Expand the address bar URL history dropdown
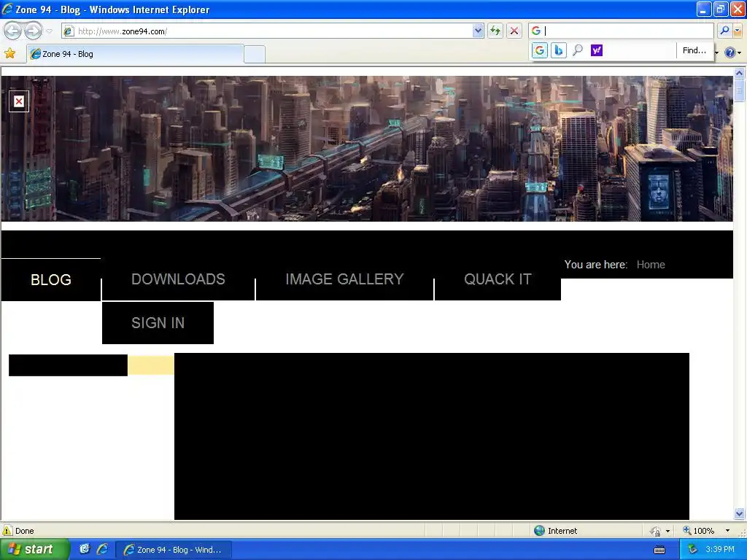 478,31
